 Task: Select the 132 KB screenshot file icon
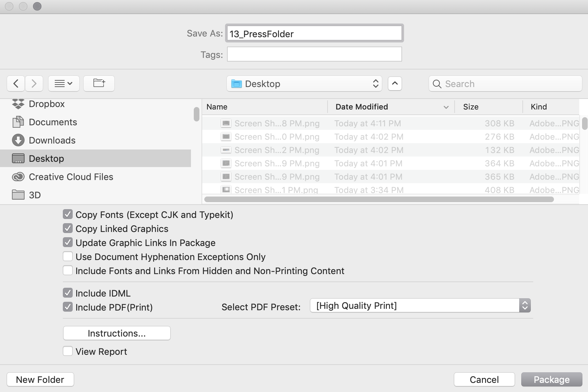click(226, 150)
